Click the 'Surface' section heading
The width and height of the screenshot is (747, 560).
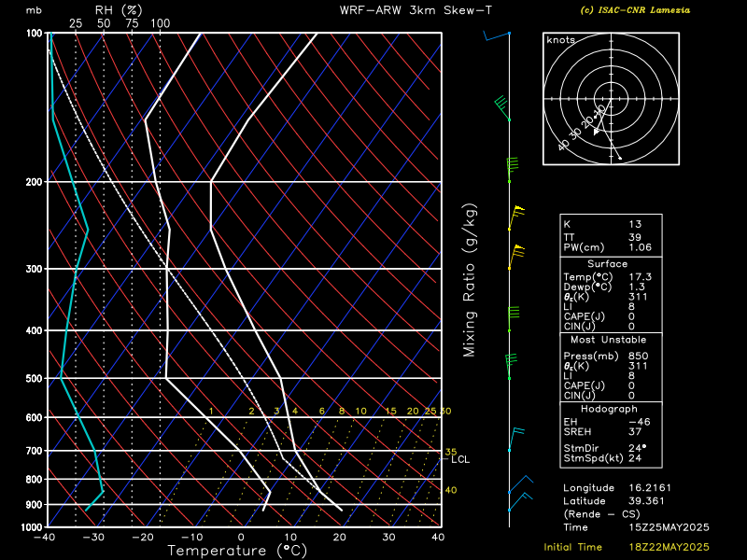coord(608,264)
